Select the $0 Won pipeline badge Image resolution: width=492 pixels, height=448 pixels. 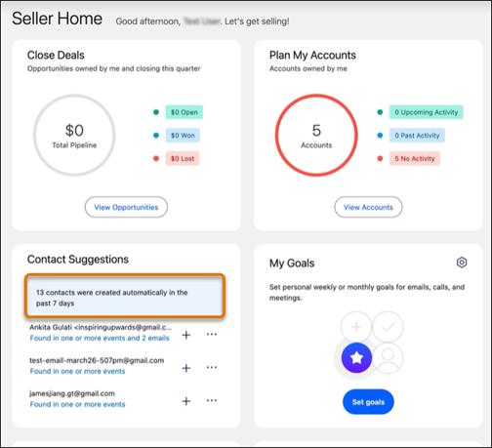click(183, 136)
